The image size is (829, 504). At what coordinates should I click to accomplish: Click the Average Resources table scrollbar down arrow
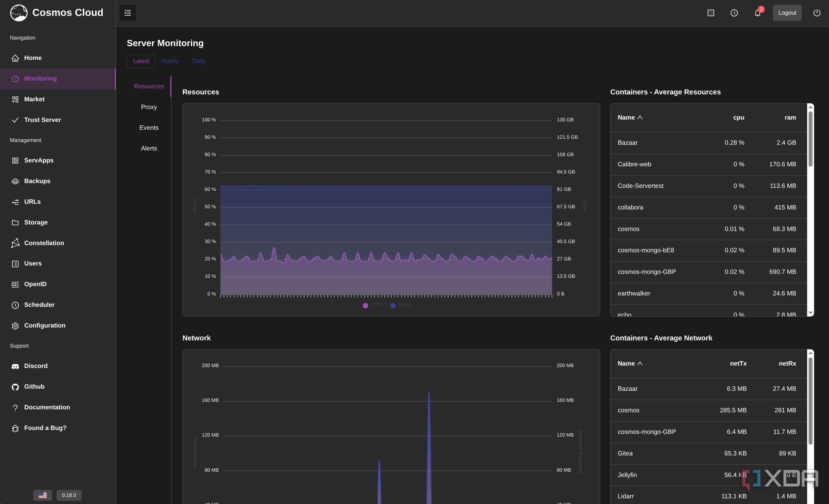coord(810,313)
